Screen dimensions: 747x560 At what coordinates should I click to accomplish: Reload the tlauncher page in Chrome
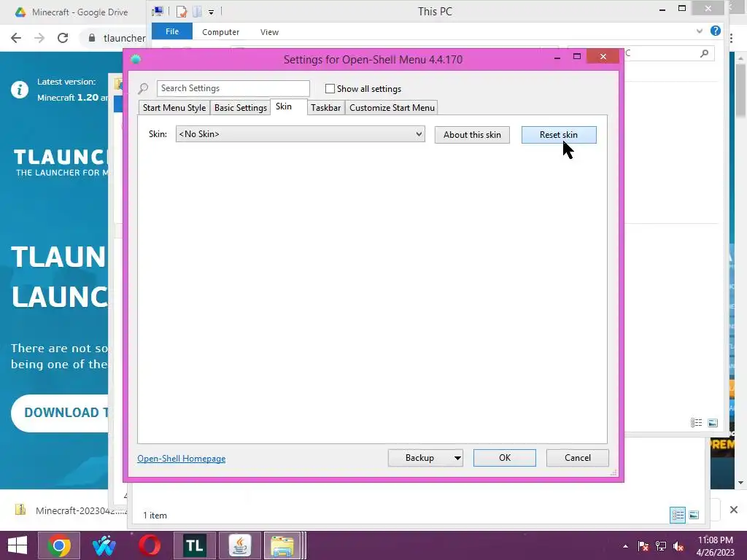pyautogui.click(x=63, y=38)
